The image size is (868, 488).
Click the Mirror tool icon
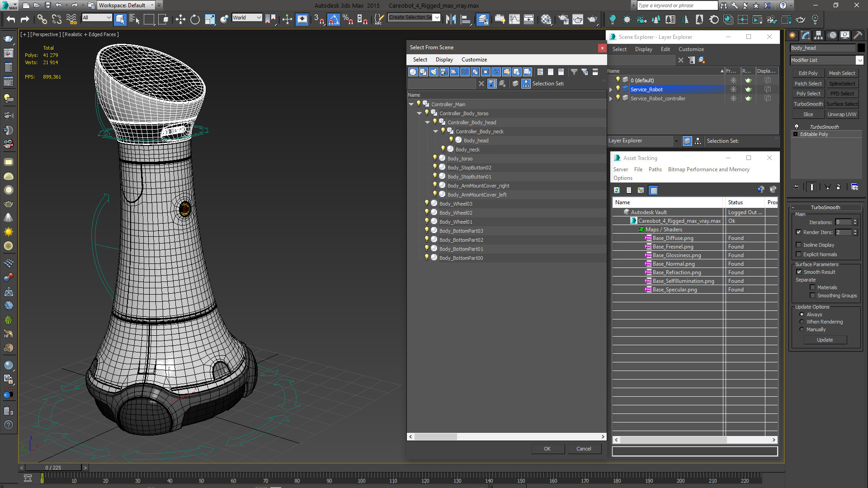point(451,19)
